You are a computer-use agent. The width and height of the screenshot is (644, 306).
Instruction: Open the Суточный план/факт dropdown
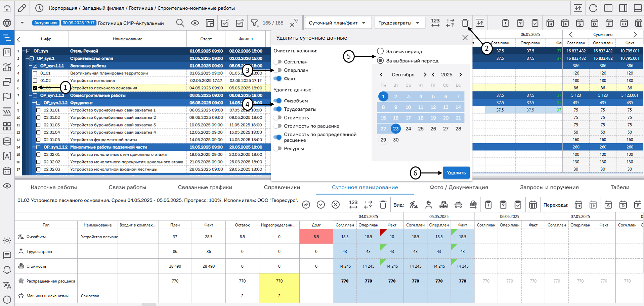tap(338, 23)
